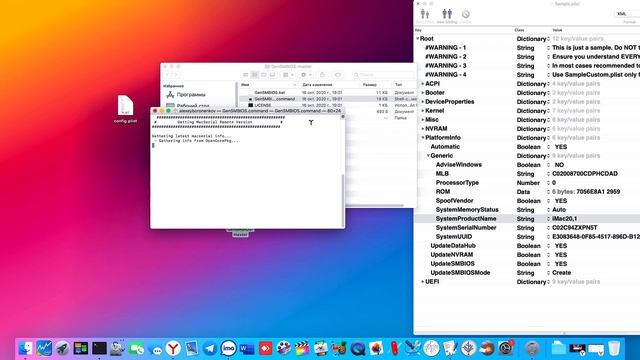Click MLB value C02008700CDPHCDAD
This screenshot has height=360, width=640.
(585, 174)
